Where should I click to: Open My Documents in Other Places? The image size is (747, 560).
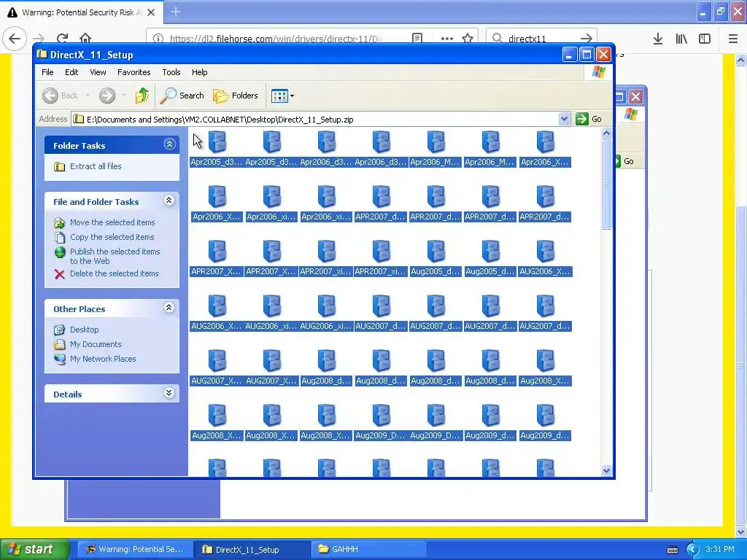pyautogui.click(x=96, y=344)
